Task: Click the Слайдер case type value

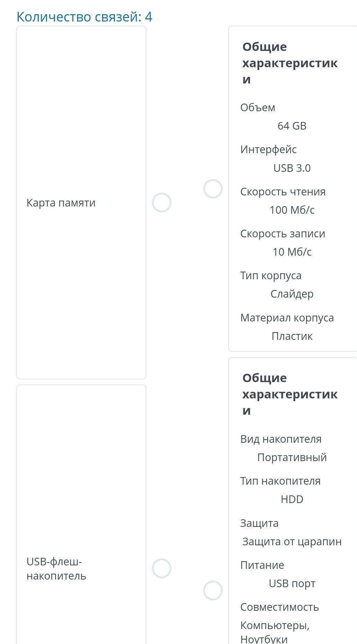Action: pos(292,294)
